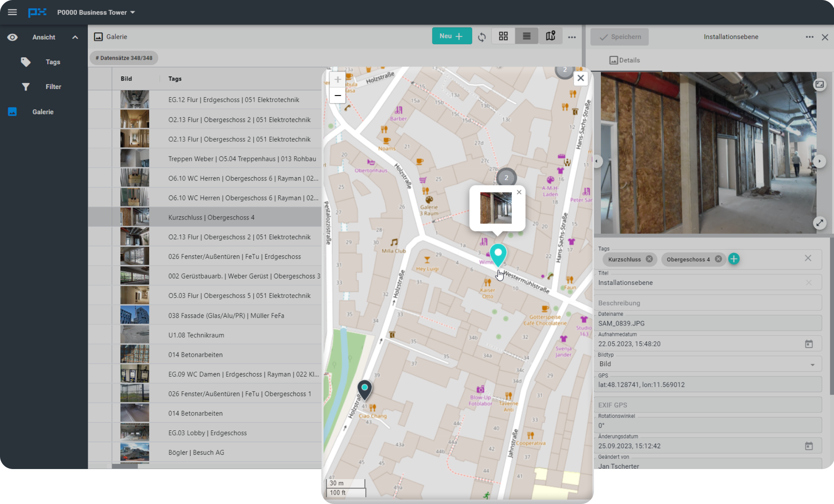
Task: Open image fullscreen with expand arrows icon
Action: click(x=819, y=223)
